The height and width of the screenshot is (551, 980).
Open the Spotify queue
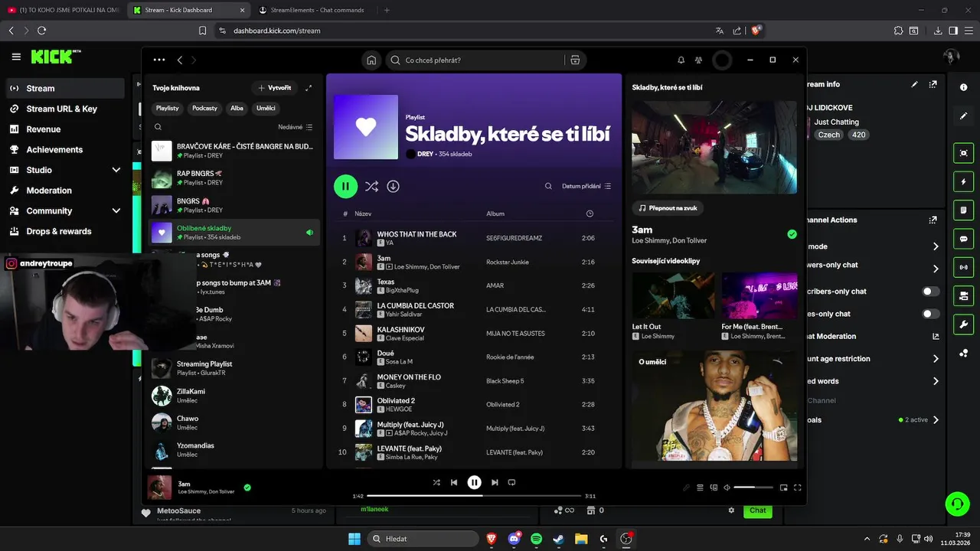pos(700,487)
